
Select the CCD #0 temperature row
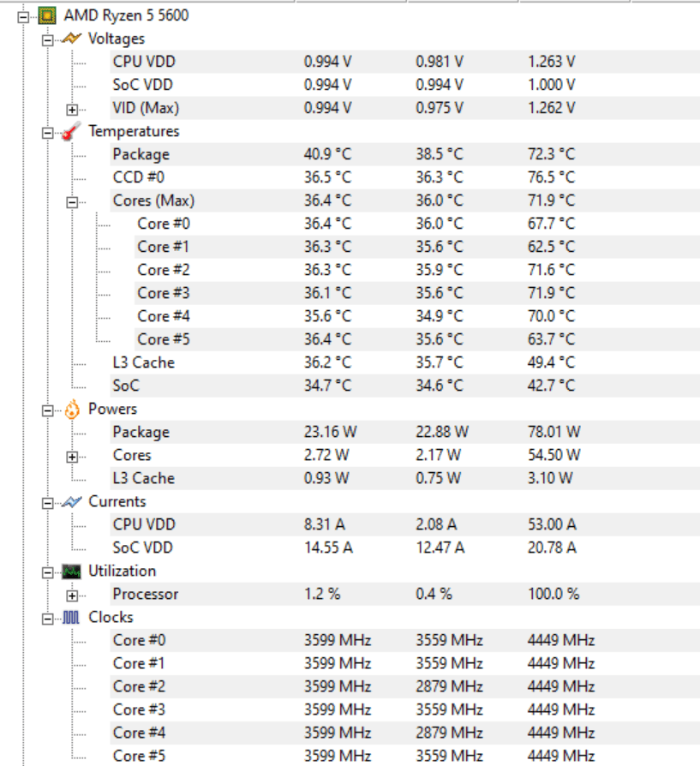[138, 177]
